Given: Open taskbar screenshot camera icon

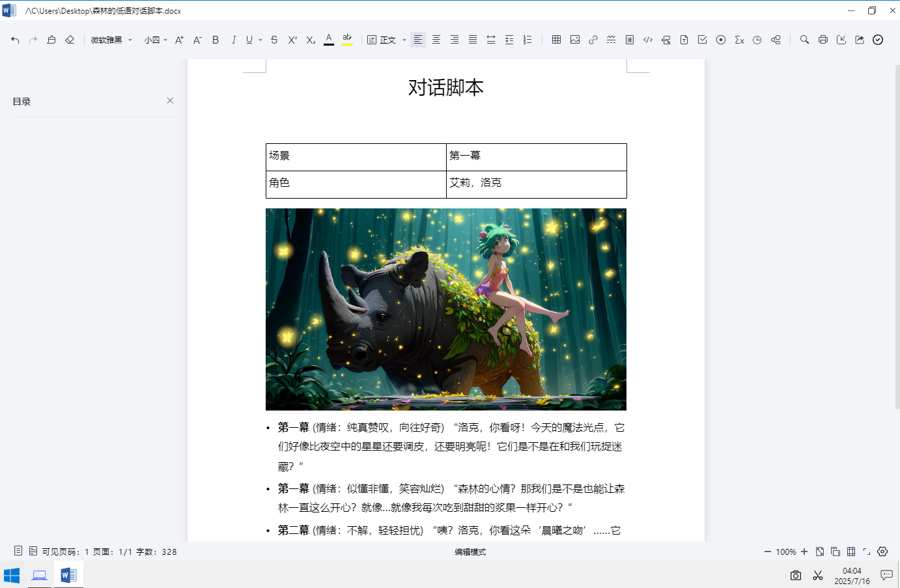Looking at the screenshot, I should tap(795, 575).
